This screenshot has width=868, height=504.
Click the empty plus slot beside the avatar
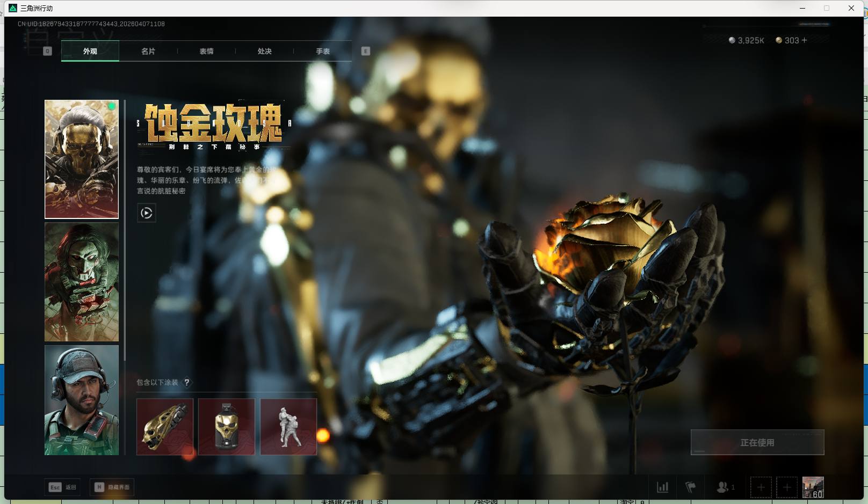[787, 487]
